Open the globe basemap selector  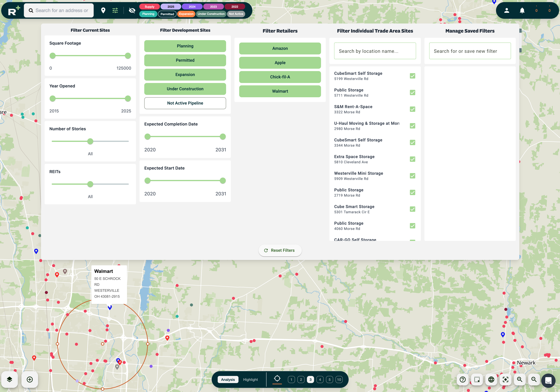coord(491,380)
